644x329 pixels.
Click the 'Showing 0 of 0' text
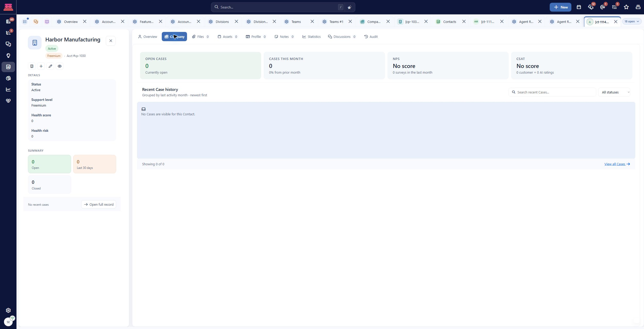[153, 164]
